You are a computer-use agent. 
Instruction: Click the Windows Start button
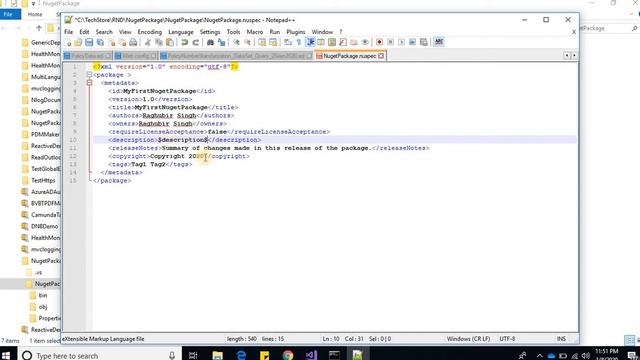click(7, 355)
